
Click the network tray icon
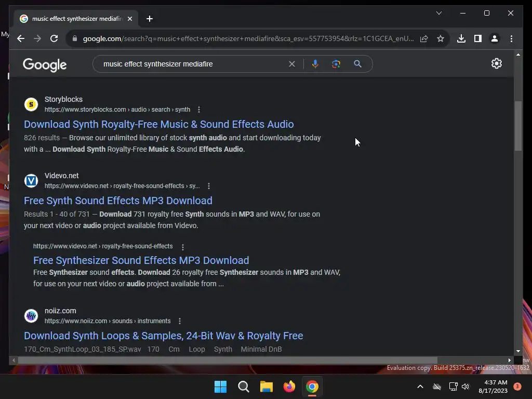[453, 387]
